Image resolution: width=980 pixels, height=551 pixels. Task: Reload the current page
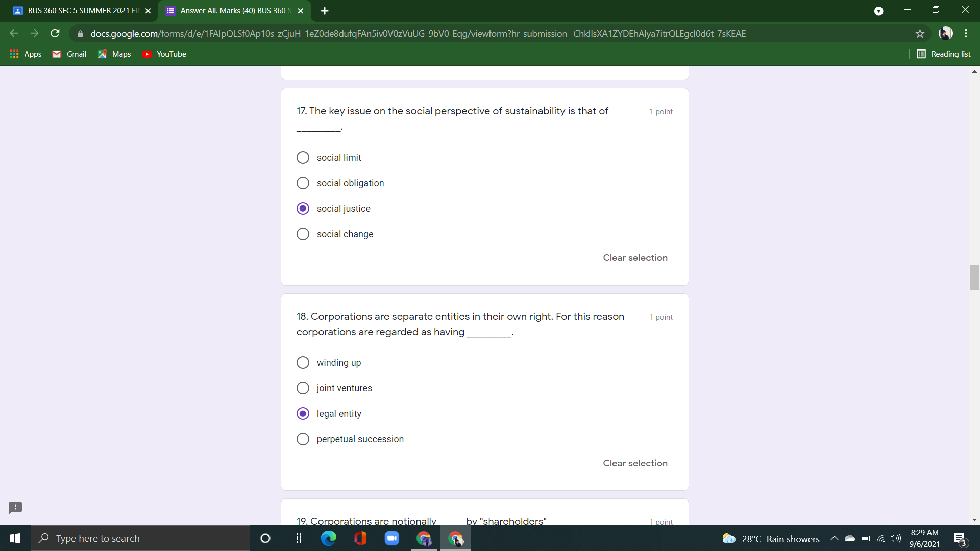(55, 33)
